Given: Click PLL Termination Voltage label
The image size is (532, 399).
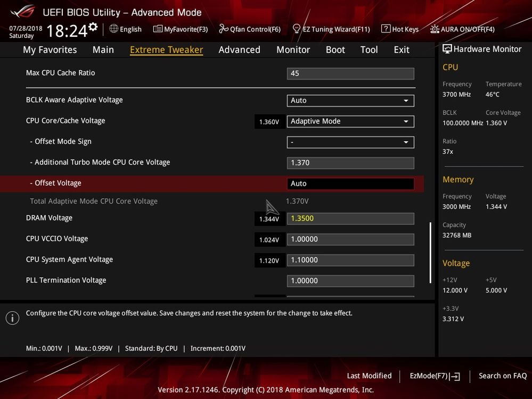Looking at the screenshot, I should (x=66, y=280).
